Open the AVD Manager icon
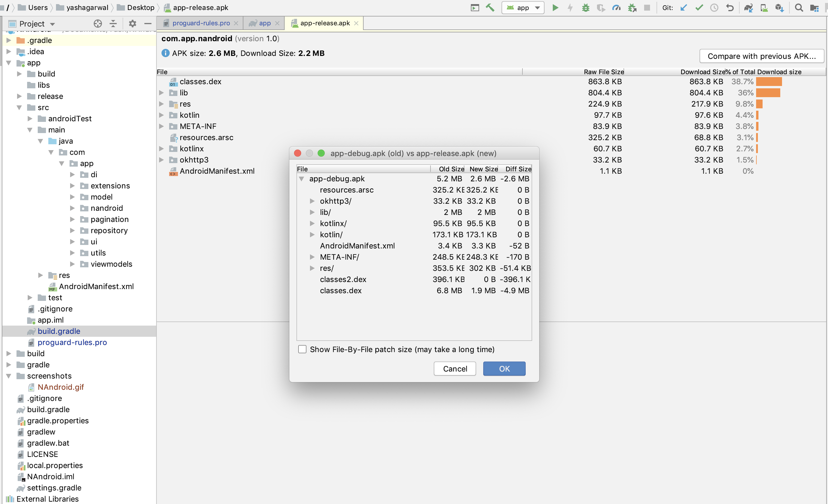Viewport: 828px width, 504px height. [764, 7]
